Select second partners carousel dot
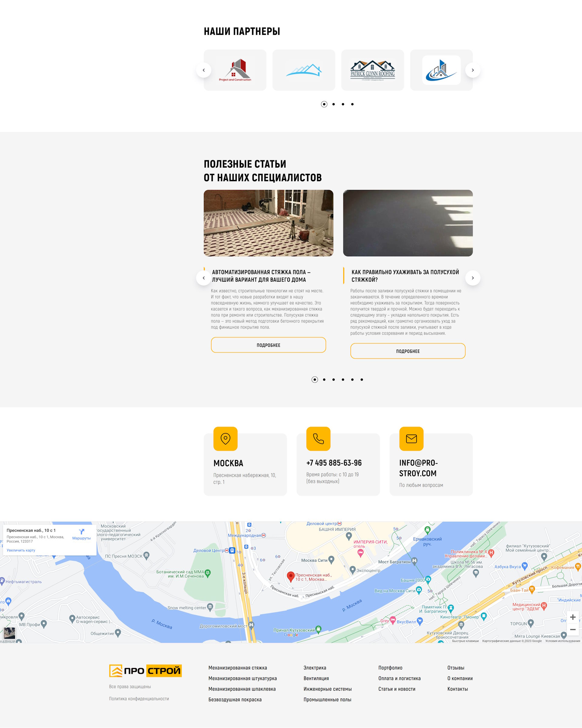This screenshot has width=582, height=728. click(x=334, y=104)
